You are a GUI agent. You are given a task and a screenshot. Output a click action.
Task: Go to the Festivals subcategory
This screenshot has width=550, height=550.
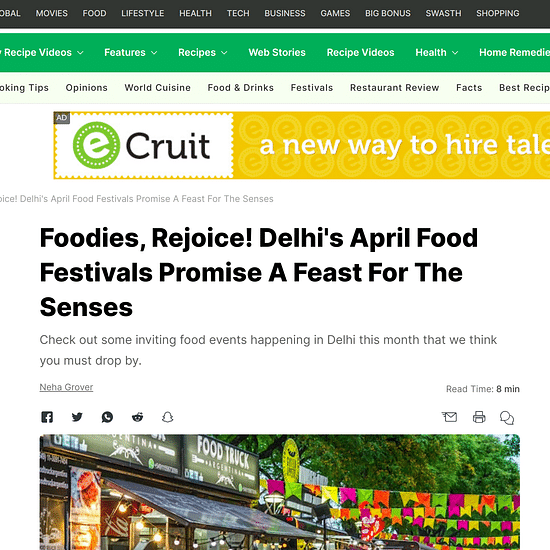312,88
